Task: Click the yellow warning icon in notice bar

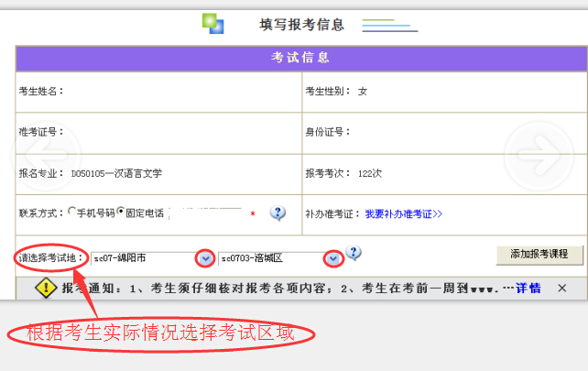Action: [x=46, y=288]
